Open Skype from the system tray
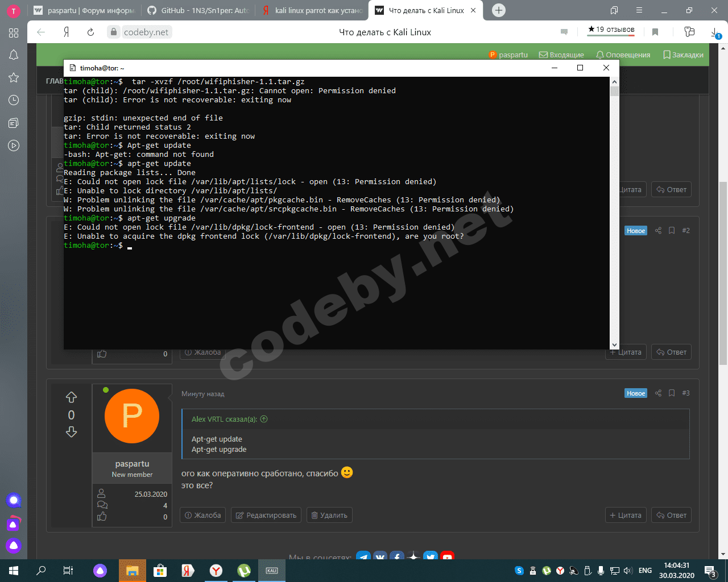The height and width of the screenshot is (582, 728). (x=519, y=571)
